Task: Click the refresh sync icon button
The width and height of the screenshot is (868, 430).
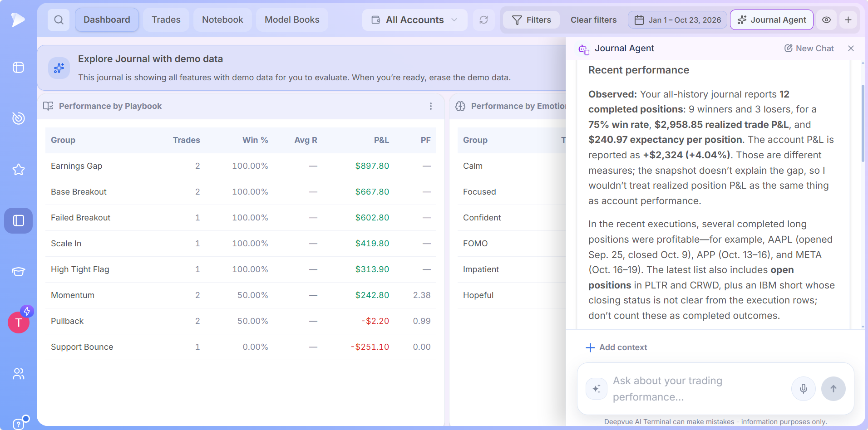Action: pyautogui.click(x=483, y=20)
